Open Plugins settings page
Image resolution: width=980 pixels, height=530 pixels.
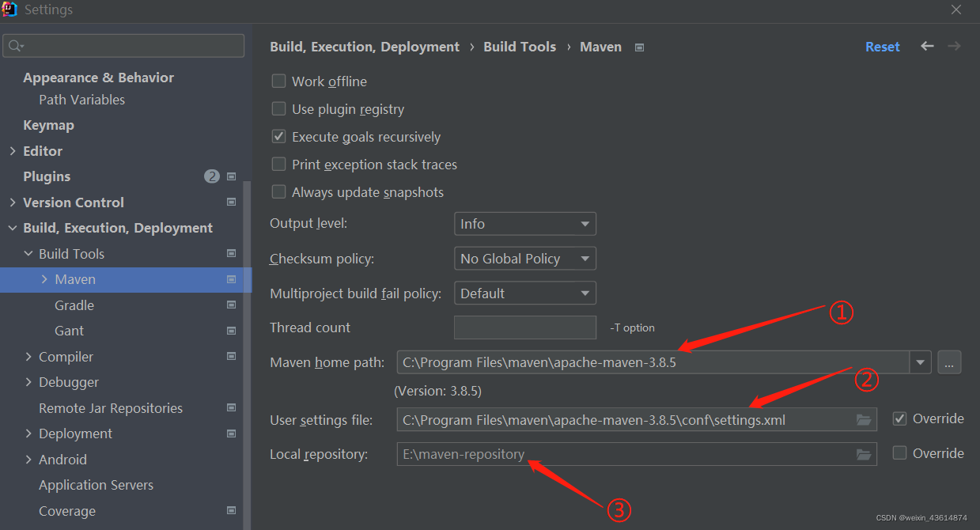pyautogui.click(x=47, y=176)
